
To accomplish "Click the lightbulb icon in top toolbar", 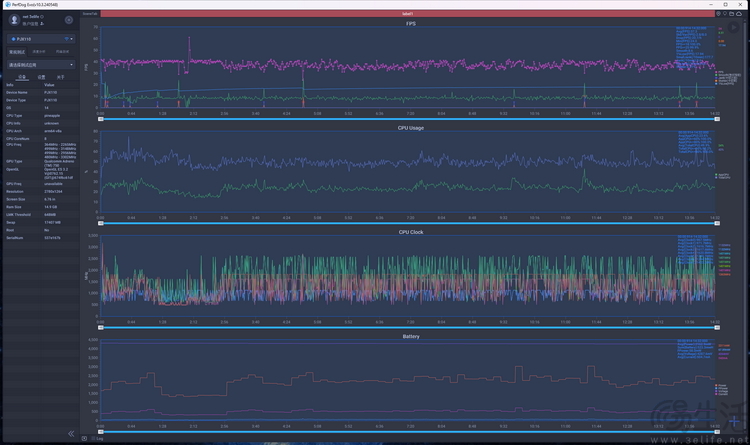I will click(725, 14).
